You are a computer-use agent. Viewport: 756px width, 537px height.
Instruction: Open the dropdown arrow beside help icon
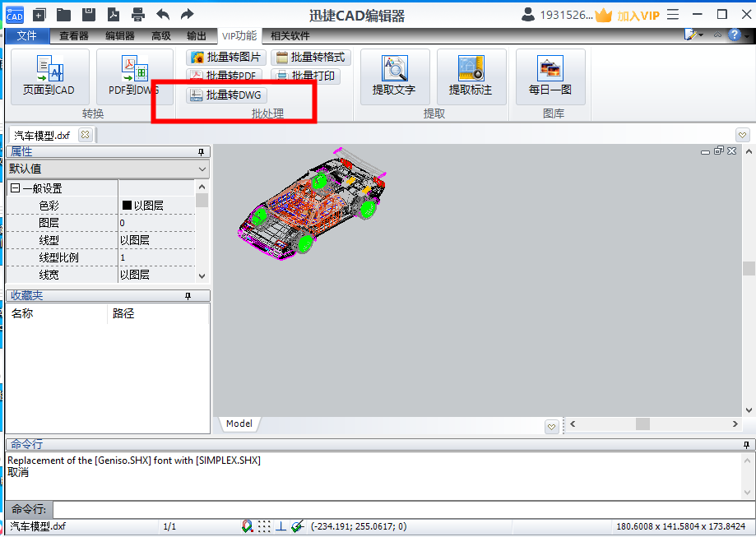(746, 35)
